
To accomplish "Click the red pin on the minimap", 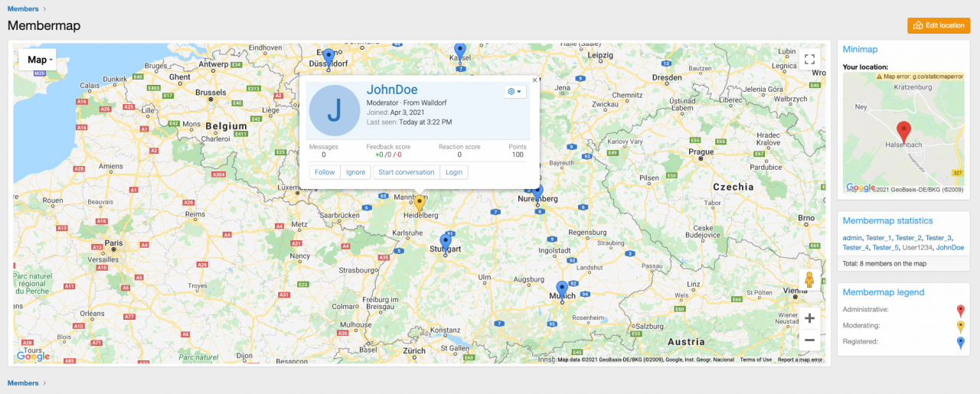I will coord(903,130).
